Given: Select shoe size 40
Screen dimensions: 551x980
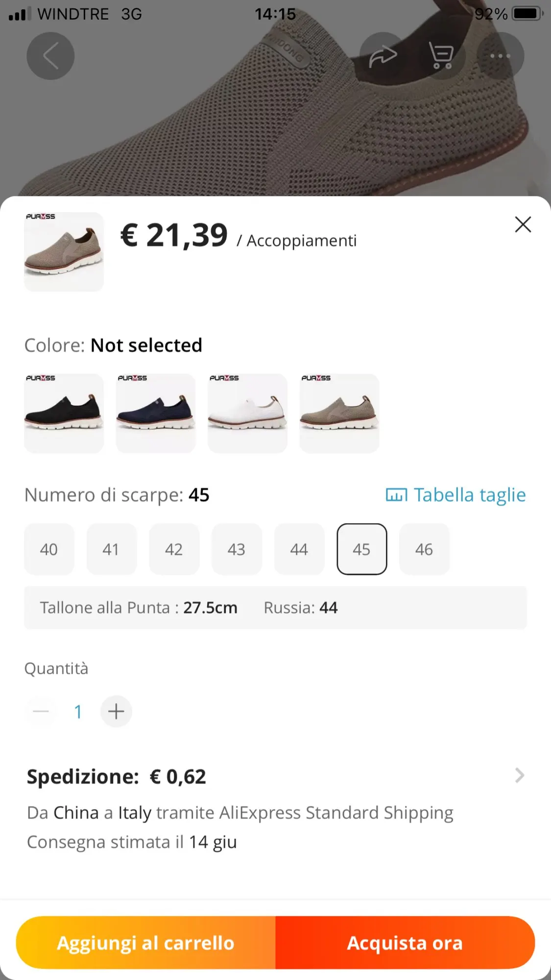Looking at the screenshot, I should click(x=49, y=549).
